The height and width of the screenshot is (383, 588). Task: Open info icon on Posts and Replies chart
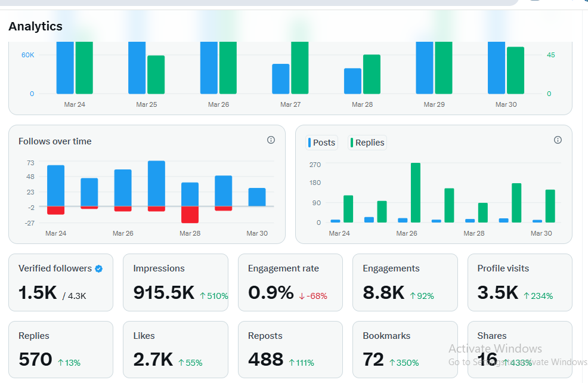558,140
